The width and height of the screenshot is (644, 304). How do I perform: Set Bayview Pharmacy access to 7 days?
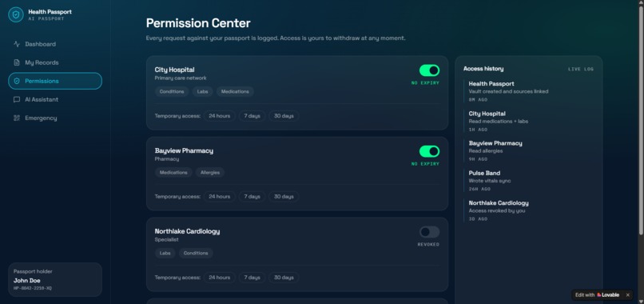252,197
